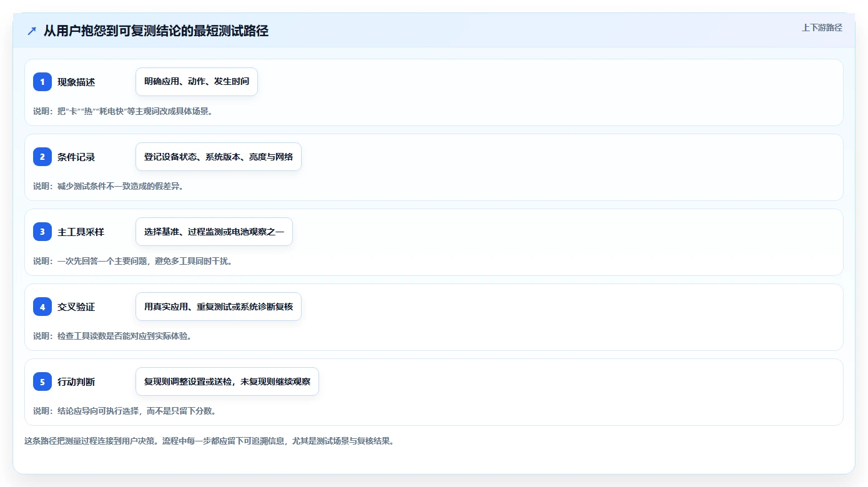Viewport: 868px width, 487px height.
Task: Click the footer summary starting 这条路径把测量过程
Action: click(209, 441)
